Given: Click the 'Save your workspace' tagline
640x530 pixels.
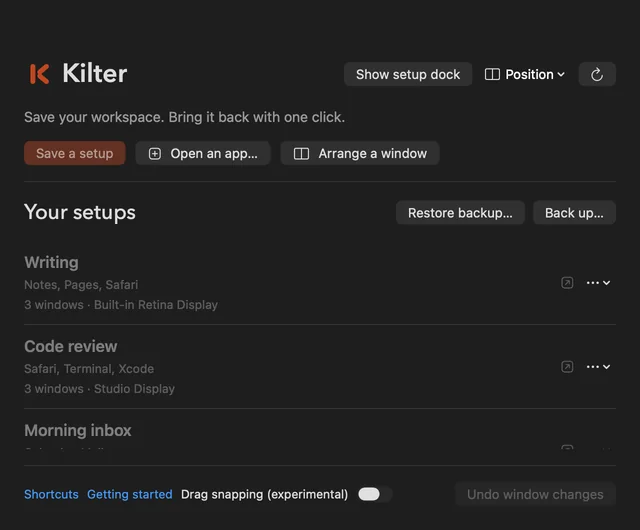Looking at the screenshot, I should [x=184, y=117].
